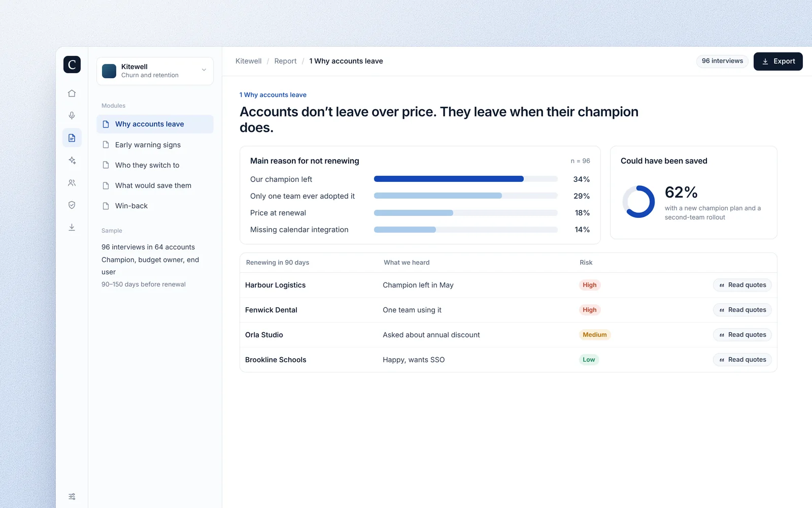Image resolution: width=812 pixels, height=508 pixels.
Task: Click the Only one team ever adopted bar
Action: [x=466, y=196]
